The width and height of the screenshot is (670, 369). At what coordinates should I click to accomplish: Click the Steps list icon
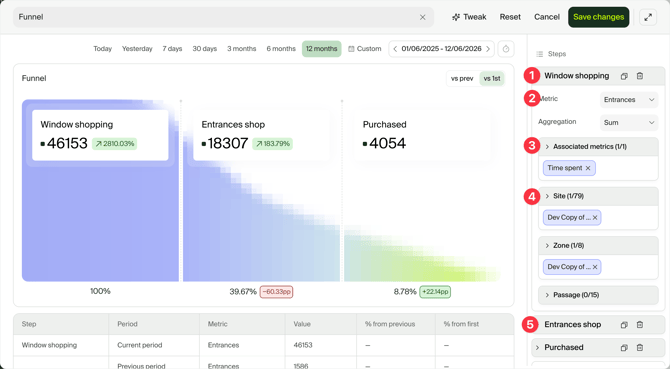[x=540, y=54]
